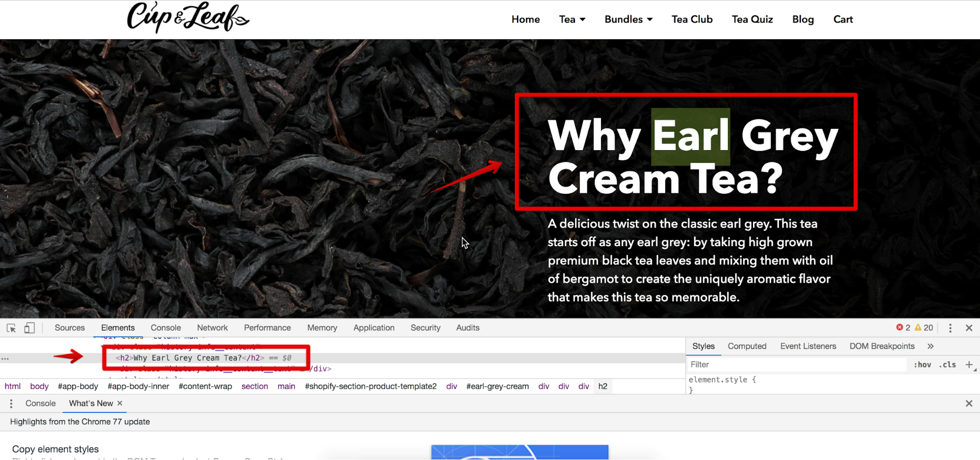This screenshot has height=460, width=980.
Task: Close the DevTools panel
Action: point(969,328)
